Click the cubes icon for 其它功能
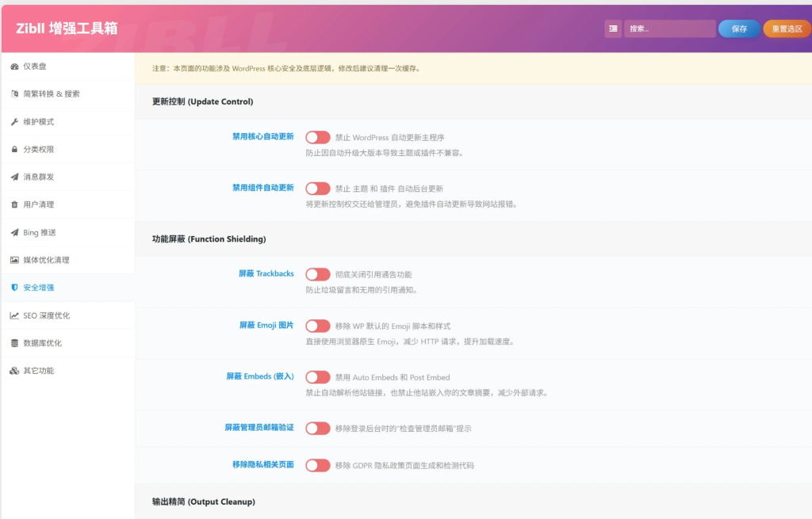812x519 pixels. click(14, 371)
